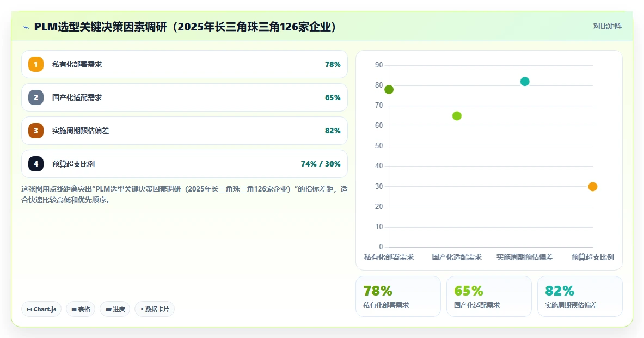Select the 对比矩阵 label in header
This screenshot has height=338, width=644.
coord(607,26)
